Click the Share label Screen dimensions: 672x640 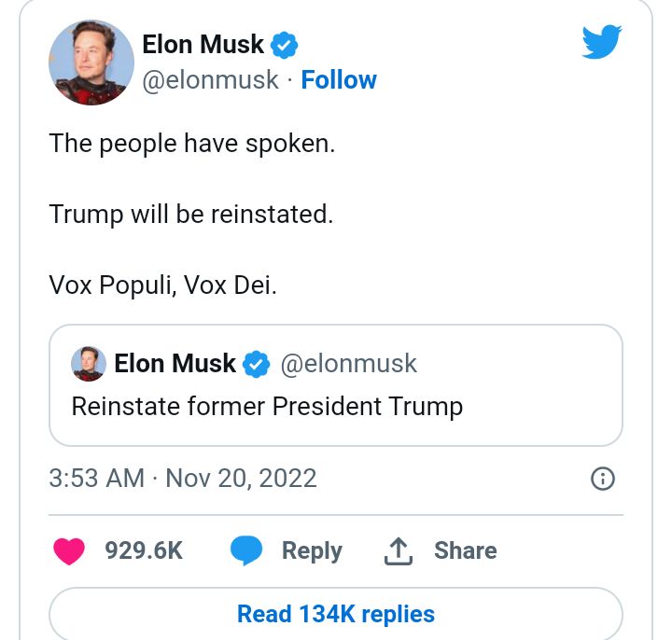[465, 550]
